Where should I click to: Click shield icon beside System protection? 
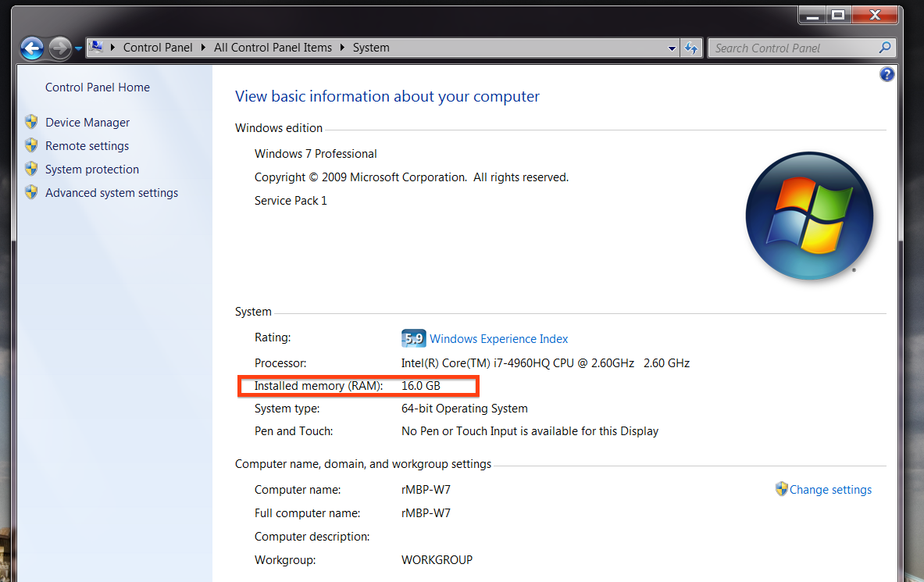click(31, 169)
